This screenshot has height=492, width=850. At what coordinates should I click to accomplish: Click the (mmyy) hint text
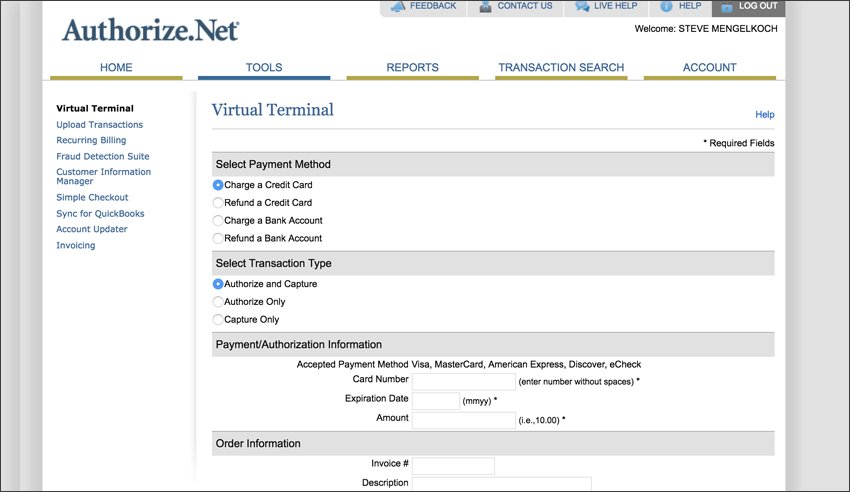click(x=477, y=401)
